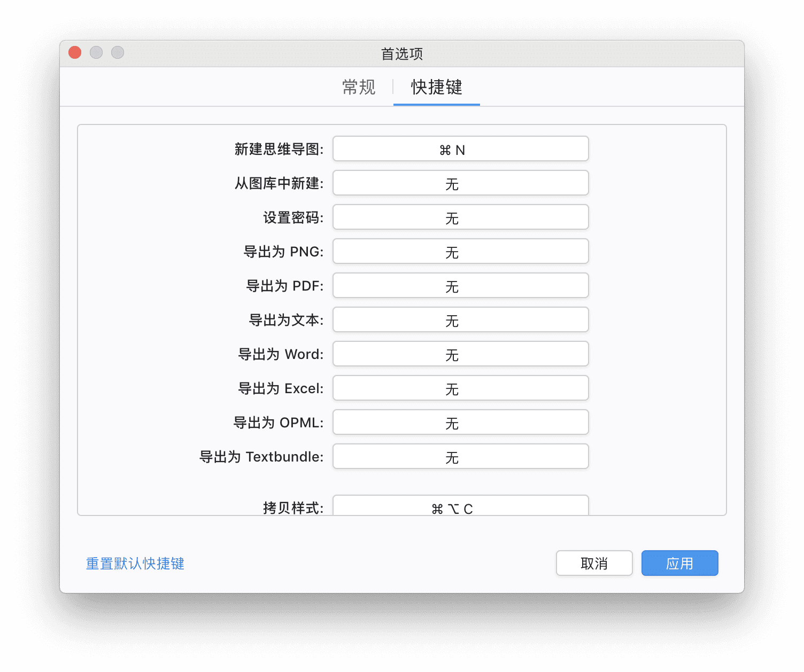This screenshot has height=672, width=804.
Task: Click the 重置默认快捷键 link
Action: click(134, 564)
